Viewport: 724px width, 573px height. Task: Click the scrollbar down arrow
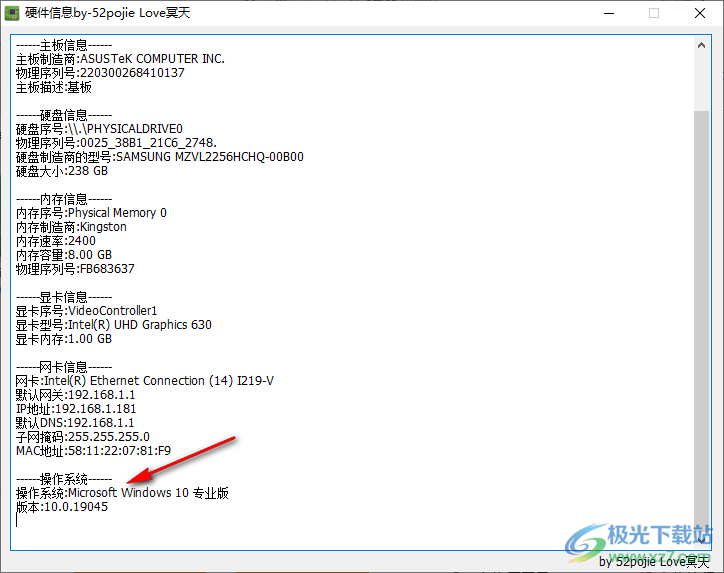(702, 541)
